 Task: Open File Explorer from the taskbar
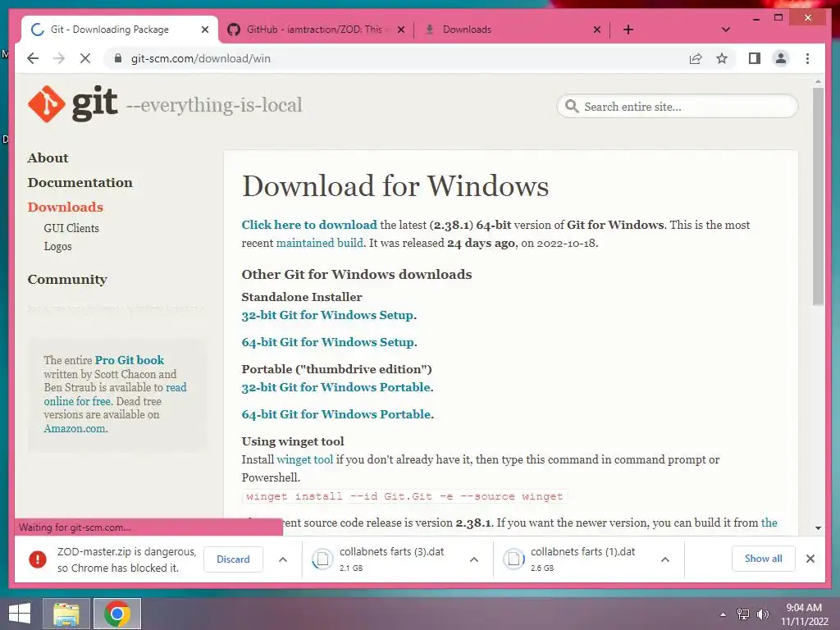tap(66, 614)
